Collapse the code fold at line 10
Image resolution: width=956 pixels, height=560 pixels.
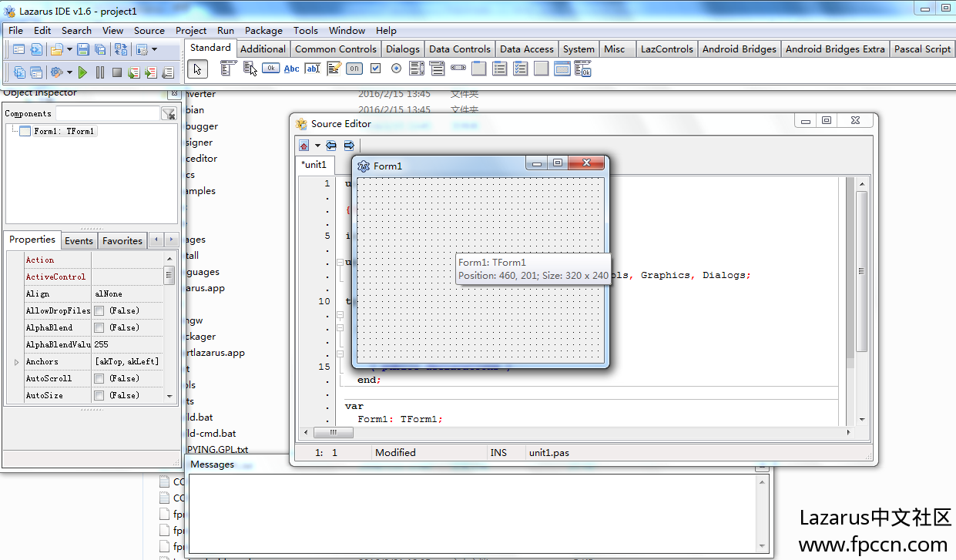tap(340, 314)
